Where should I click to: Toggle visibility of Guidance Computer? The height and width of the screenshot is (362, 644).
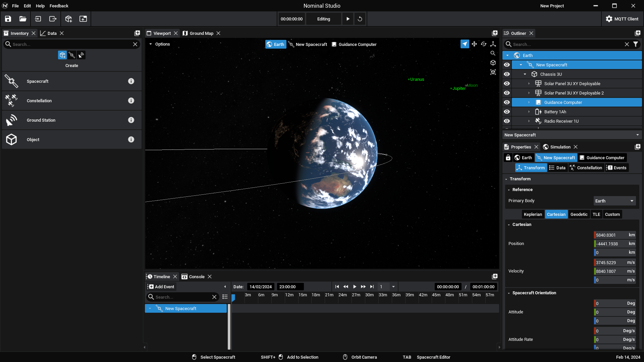507,102
